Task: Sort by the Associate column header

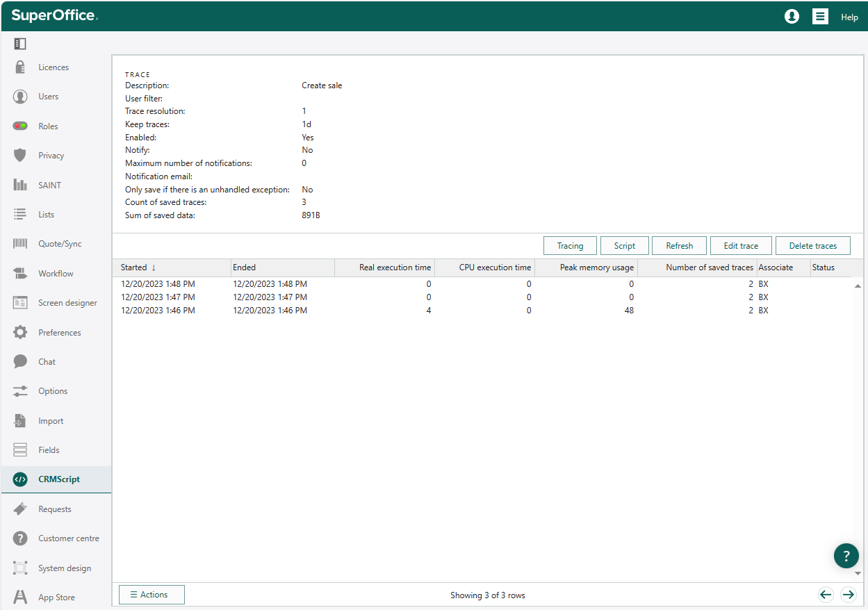Action: [784, 267]
